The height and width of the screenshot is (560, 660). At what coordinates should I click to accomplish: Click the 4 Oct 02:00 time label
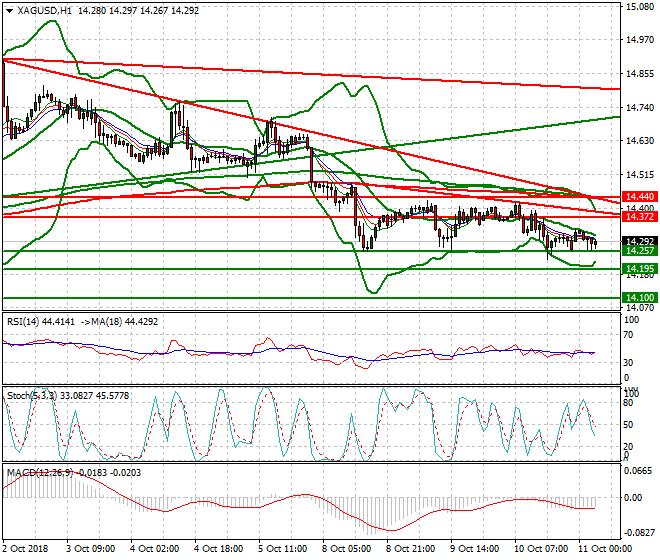coord(155,549)
